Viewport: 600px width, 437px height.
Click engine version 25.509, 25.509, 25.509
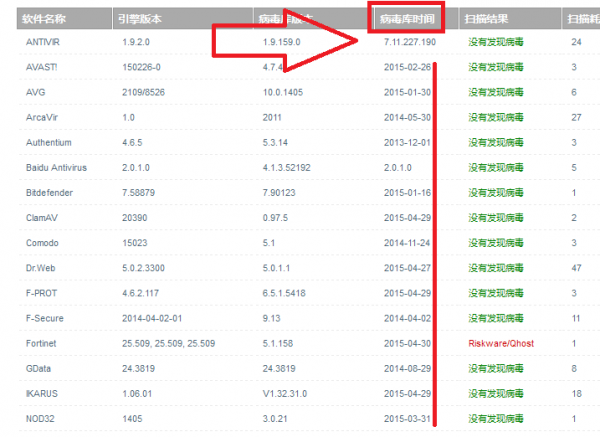[x=168, y=344]
